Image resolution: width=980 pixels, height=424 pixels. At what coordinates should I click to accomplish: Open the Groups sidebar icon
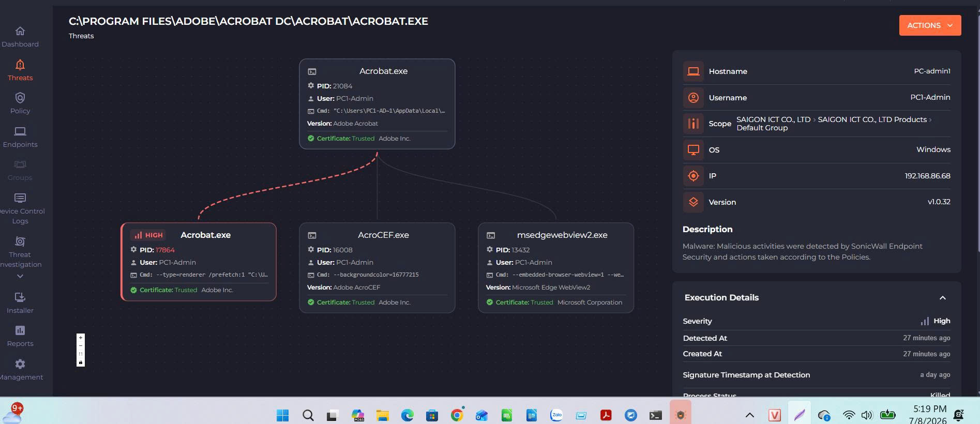(20, 164)
